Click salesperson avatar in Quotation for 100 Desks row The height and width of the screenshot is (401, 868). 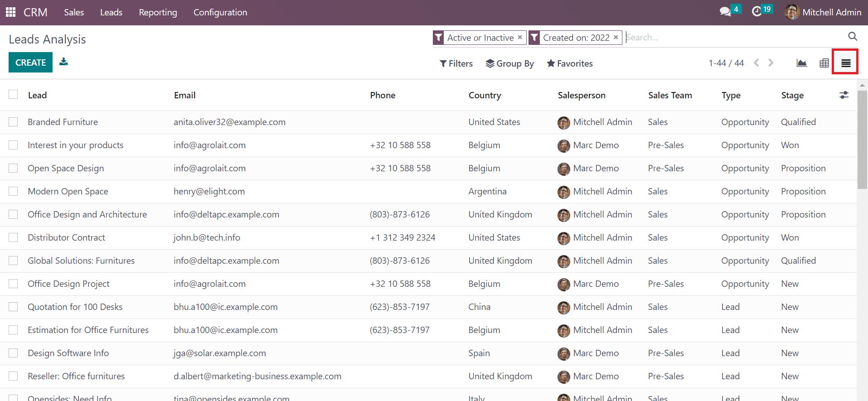tap(563, 307)
